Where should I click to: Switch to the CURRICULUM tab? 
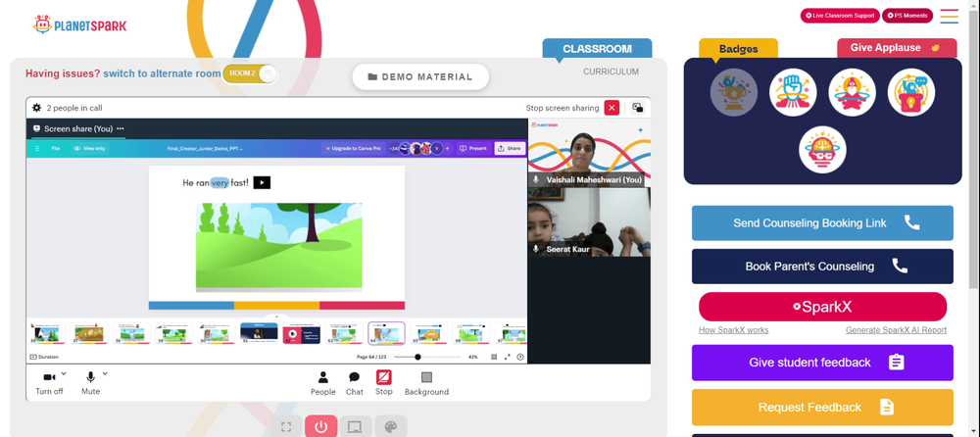(x=611, y=72)
